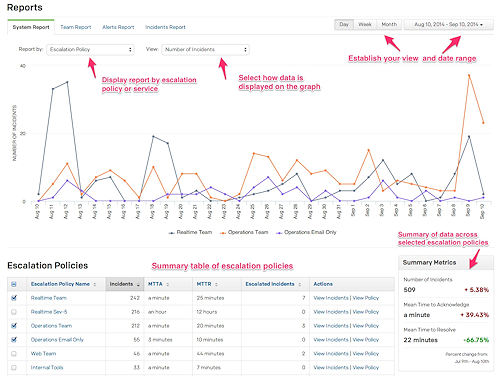
Task: View Policy for Operations Team row
Action: click(x=366, y=326)
